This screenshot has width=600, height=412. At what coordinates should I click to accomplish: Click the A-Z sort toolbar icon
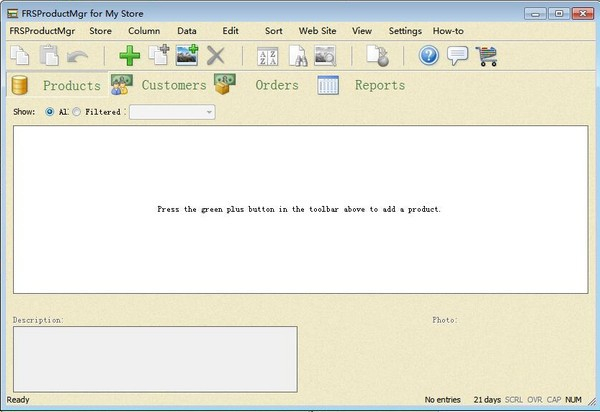point(268,56)
